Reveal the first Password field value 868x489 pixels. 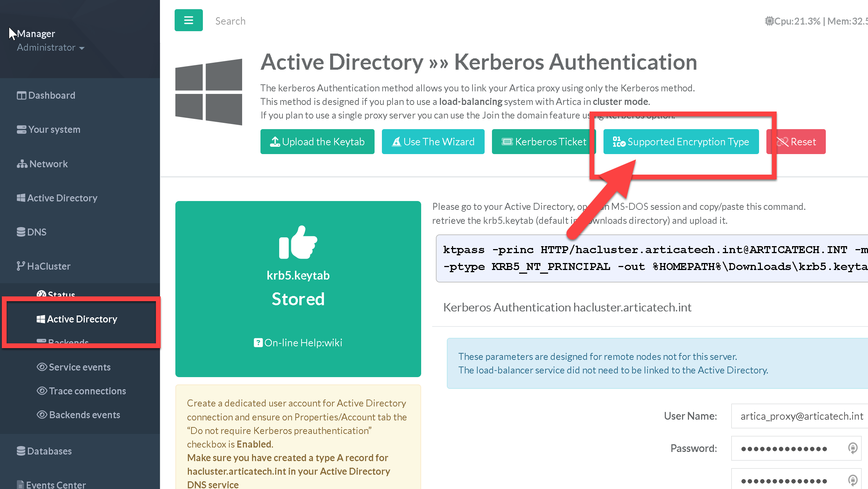coord(853,448)
